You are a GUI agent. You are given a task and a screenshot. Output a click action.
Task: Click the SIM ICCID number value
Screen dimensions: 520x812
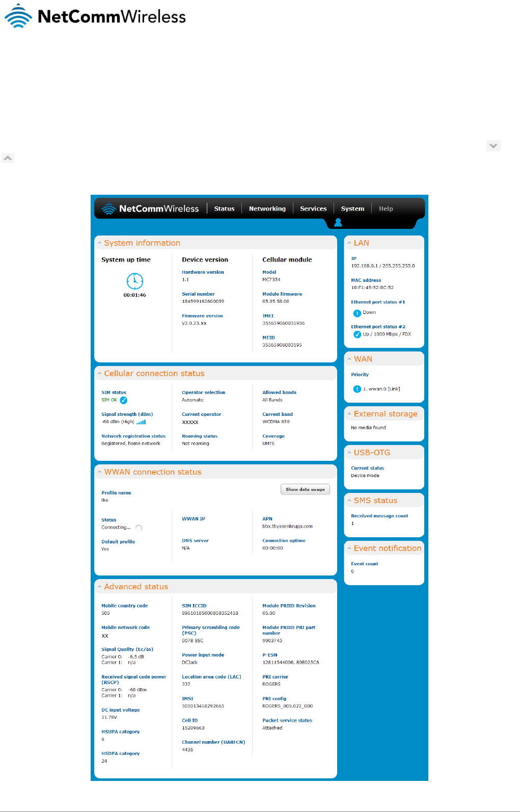[210, 613]
